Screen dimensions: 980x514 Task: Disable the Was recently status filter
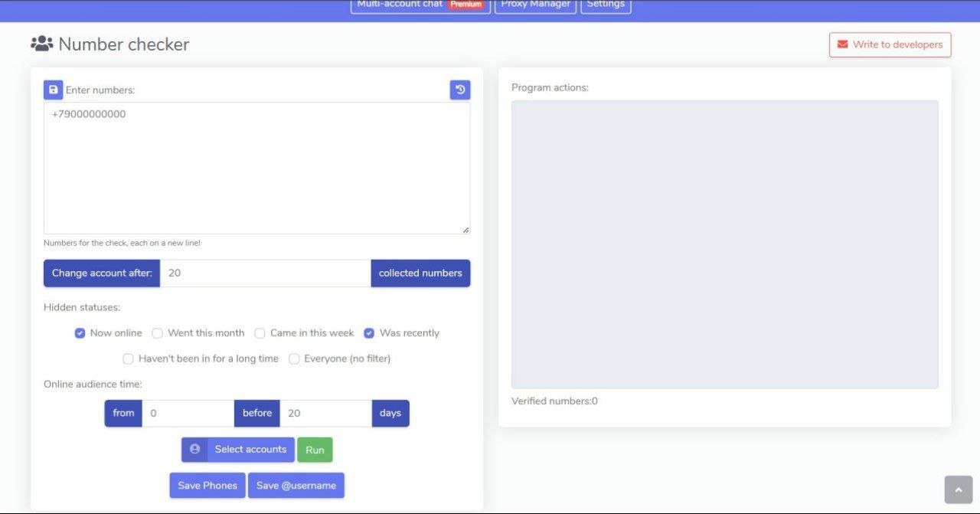pos(369,333)
